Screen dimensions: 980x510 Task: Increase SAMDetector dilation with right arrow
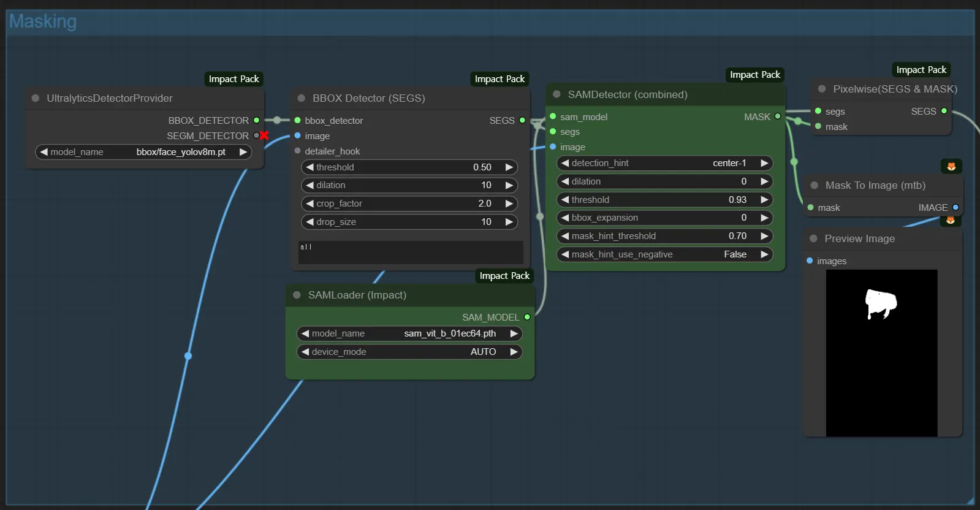coord(764,181)
